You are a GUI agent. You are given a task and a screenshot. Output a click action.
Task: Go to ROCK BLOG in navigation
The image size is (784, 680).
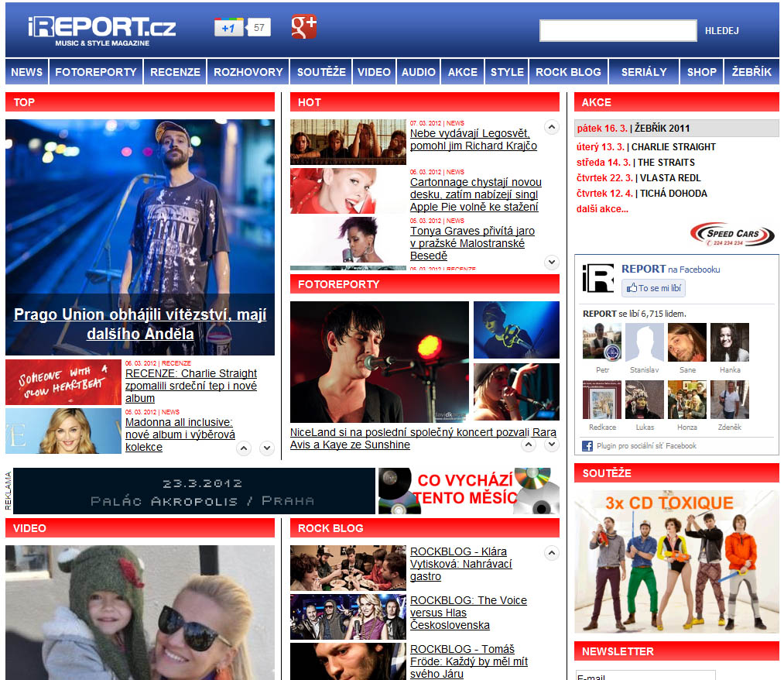[569, 71]
